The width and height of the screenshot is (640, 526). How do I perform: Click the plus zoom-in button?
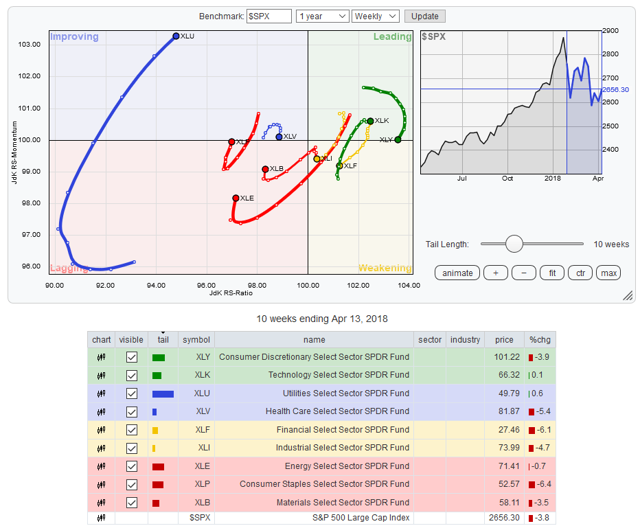click(x=496, y=273)
